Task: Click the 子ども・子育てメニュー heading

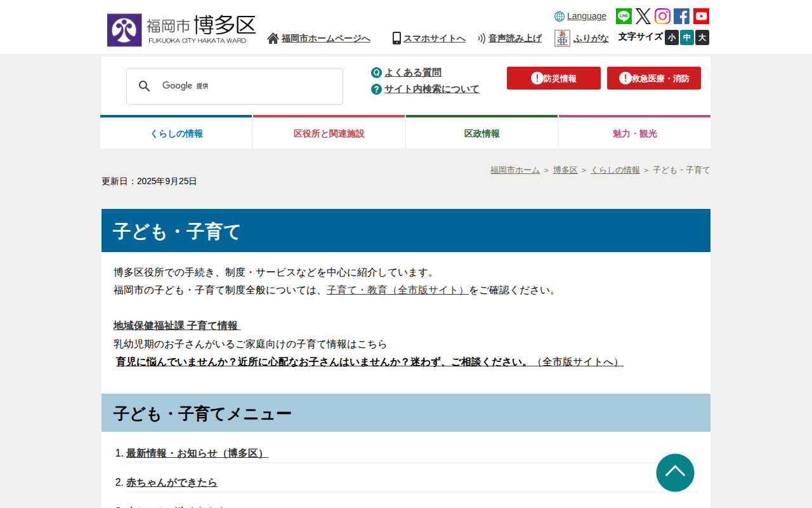Action: pyautogui.click(x=202, y=413)
